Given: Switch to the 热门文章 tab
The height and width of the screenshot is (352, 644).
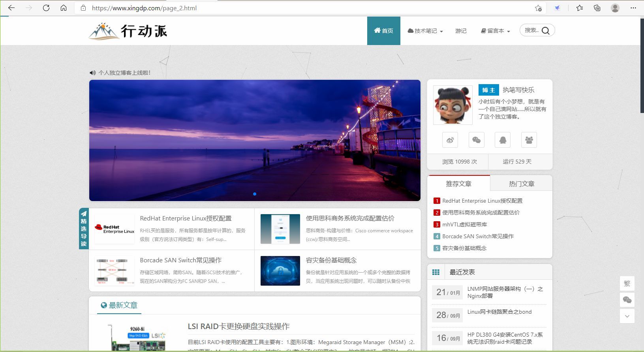Looking at the screenshot, I should [522, 184].
